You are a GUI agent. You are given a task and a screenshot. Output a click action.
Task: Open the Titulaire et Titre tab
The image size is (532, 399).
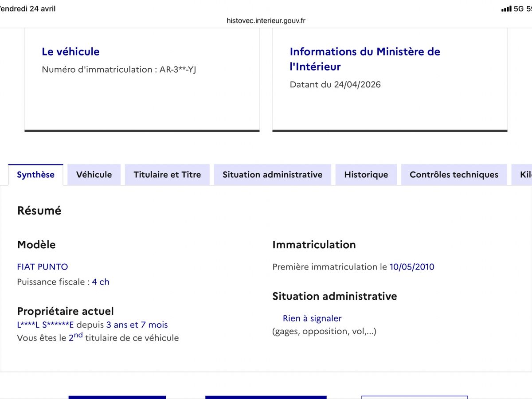[x=167, y=175]
